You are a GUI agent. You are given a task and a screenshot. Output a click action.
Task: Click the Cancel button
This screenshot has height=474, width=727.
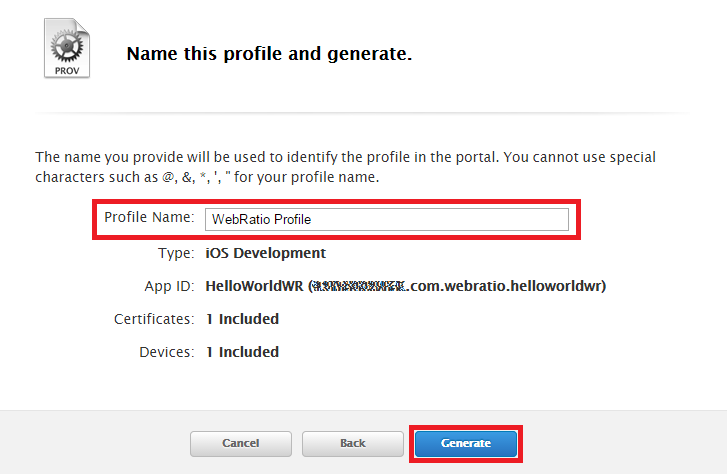pyautogui.click(x=241, y=444)
